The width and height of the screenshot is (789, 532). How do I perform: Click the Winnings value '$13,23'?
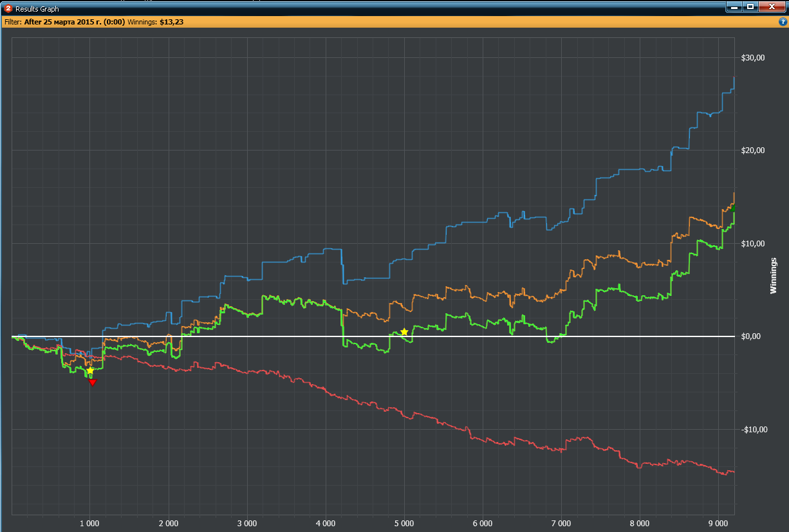click(171, 21)
